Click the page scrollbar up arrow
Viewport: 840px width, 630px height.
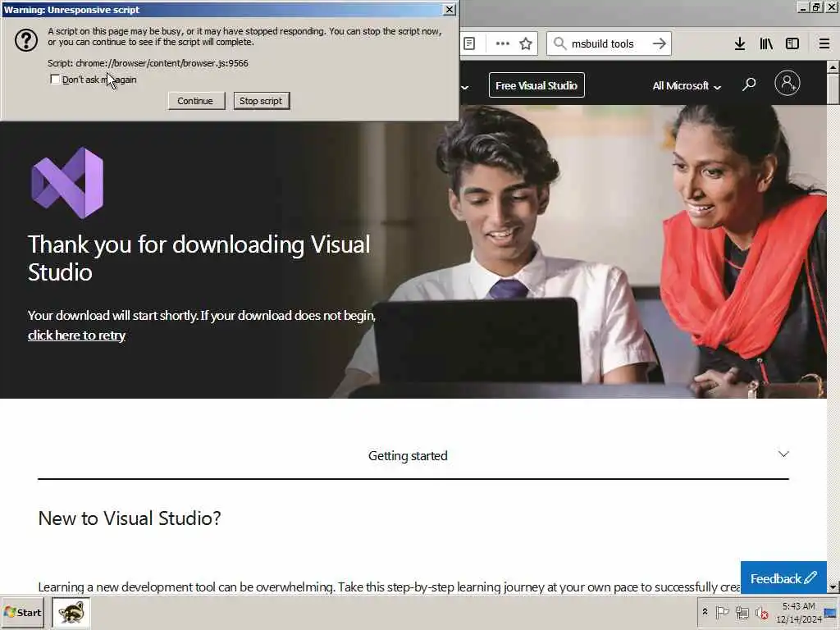833,67
